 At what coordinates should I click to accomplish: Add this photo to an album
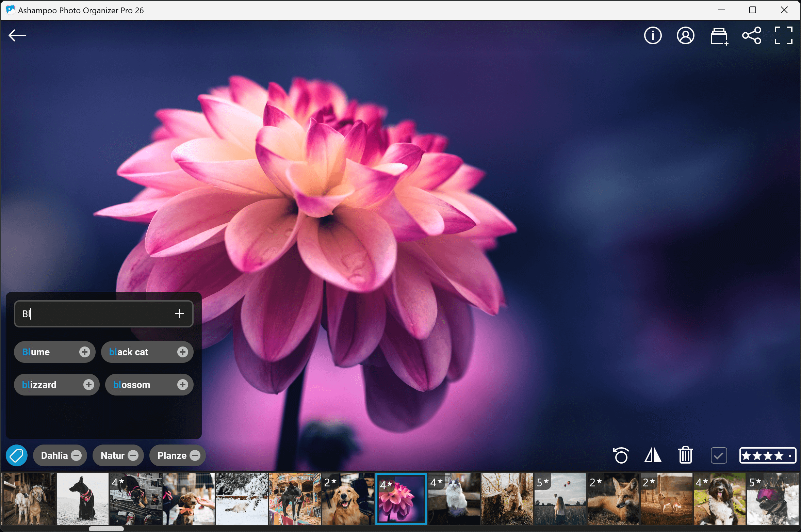718,35
